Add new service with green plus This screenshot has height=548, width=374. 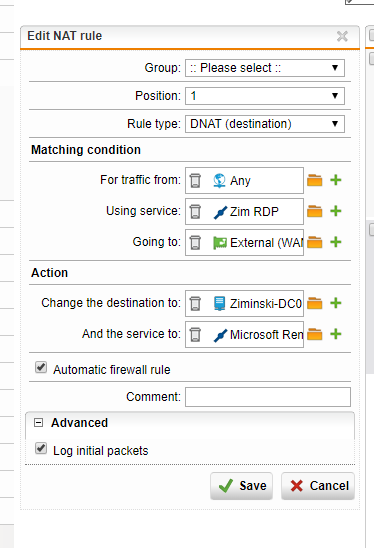(x=336, y=211)
